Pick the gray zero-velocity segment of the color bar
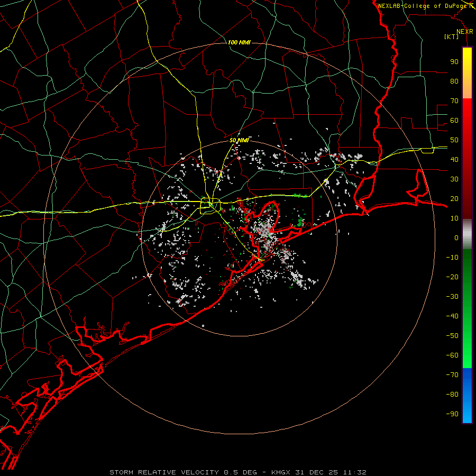Viewport: 476px width, 476px height. [x=467, y=234]
